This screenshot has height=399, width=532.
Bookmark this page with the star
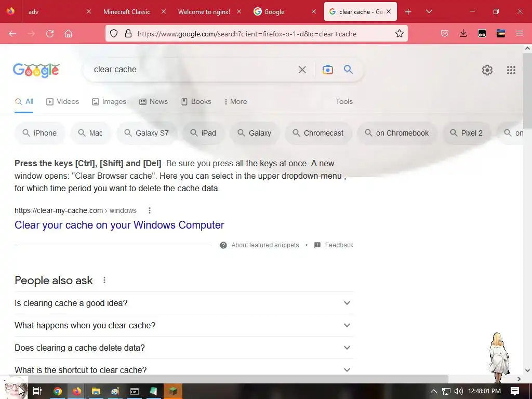pos(400,34)
